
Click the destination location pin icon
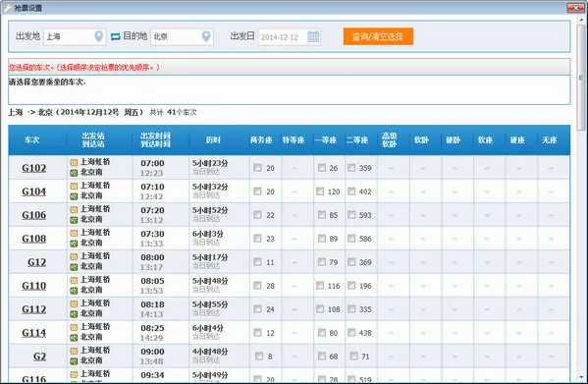pos(206,36)
